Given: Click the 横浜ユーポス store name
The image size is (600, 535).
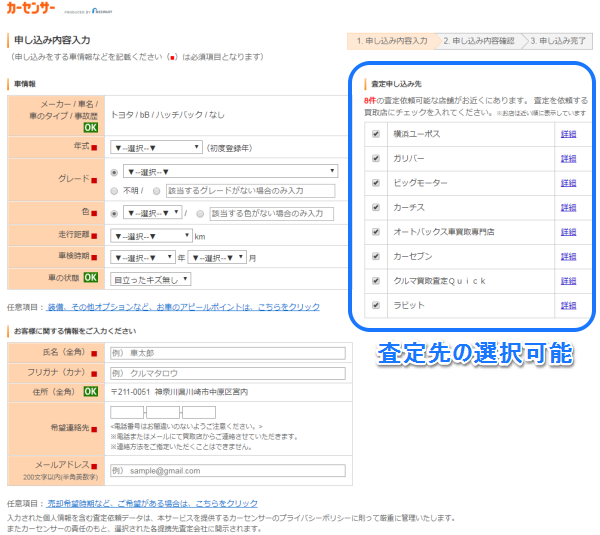Looking at the screenshot, I should (417, 134).
